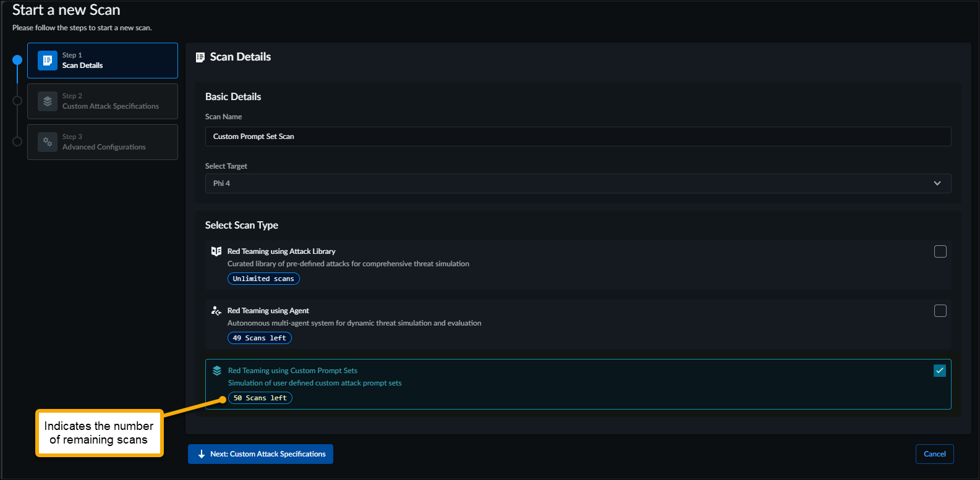980x480 pixels.
Task: Enable Red Teaming using Attack Library checkbox
Action: coord(940,251)
